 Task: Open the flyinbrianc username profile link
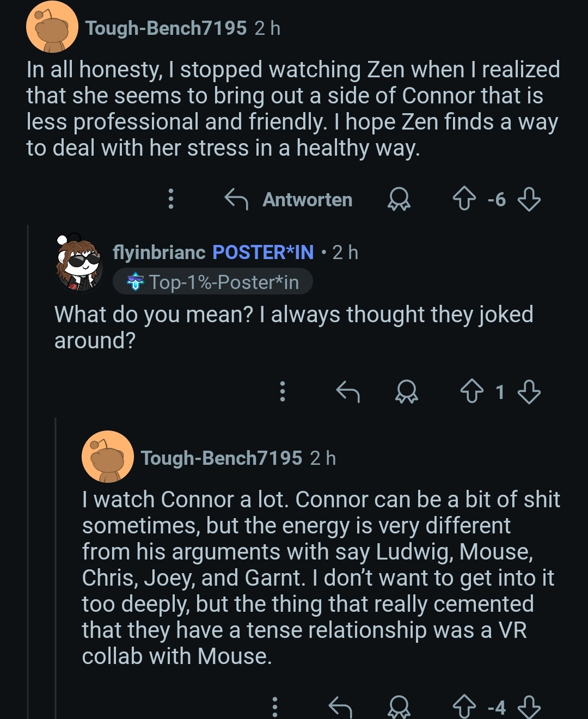pyautogui.click(x=159, y=252)
